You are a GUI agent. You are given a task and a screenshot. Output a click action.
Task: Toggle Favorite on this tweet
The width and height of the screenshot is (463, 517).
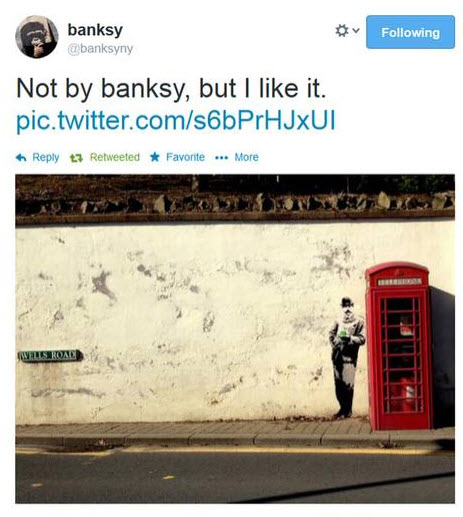point(185,157)
